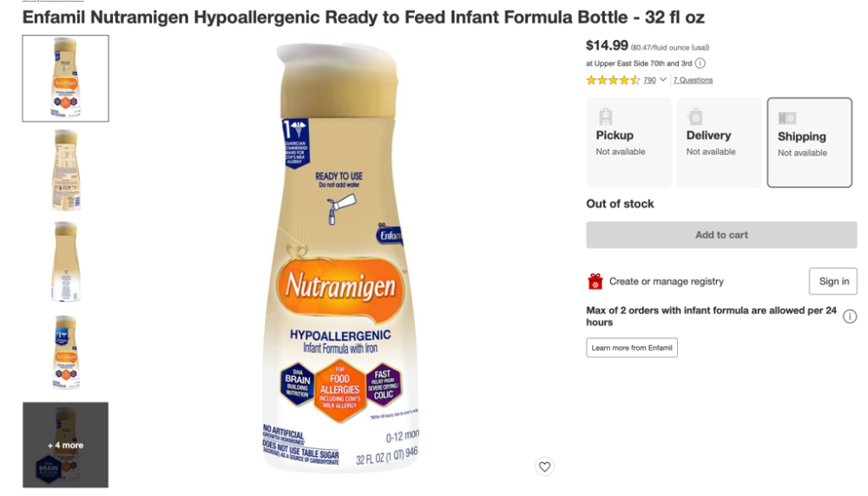Image resolution: width=868 pixels, height=496 pixels.
Task: Select the Shipping fulfillment option
Action: 809,142
